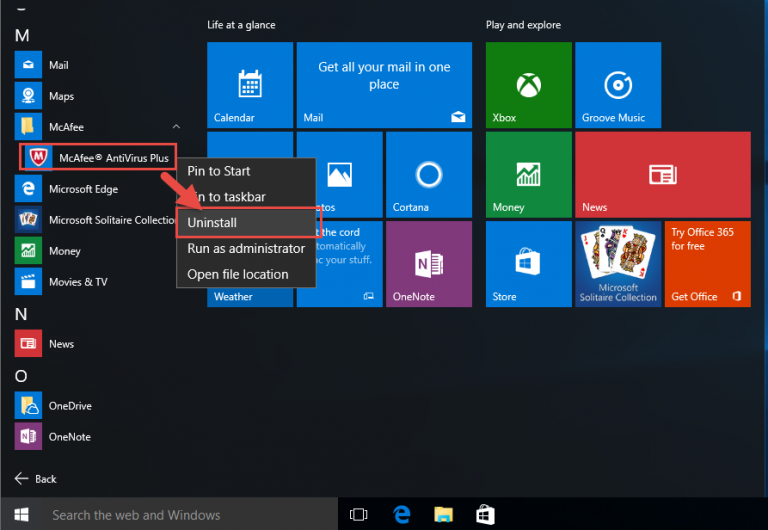Open the Microsoft Edge icon in app list

coord(28,189)
